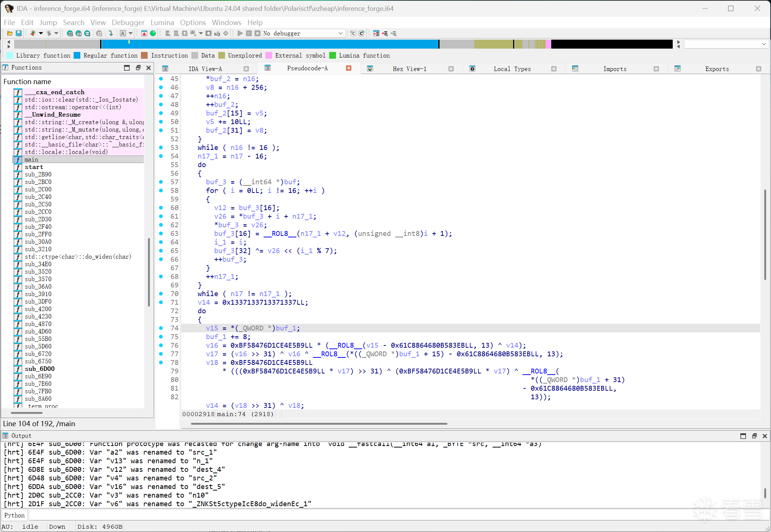Toggle breakpoint dot on line 71
771x532 pixels.
161,302
